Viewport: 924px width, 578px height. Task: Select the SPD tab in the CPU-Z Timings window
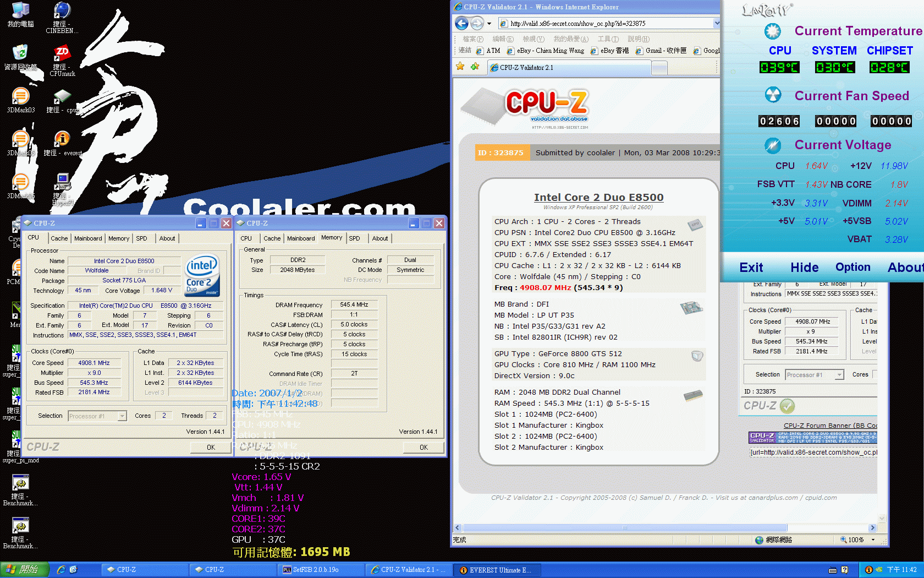click(x=354, y=238)
